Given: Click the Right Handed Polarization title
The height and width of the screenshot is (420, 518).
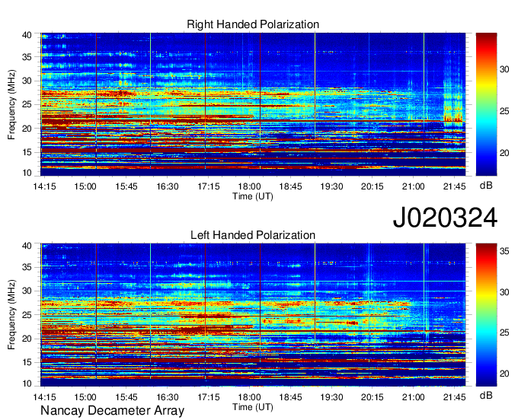Looking at the screenshot, I should click(253, 24).
